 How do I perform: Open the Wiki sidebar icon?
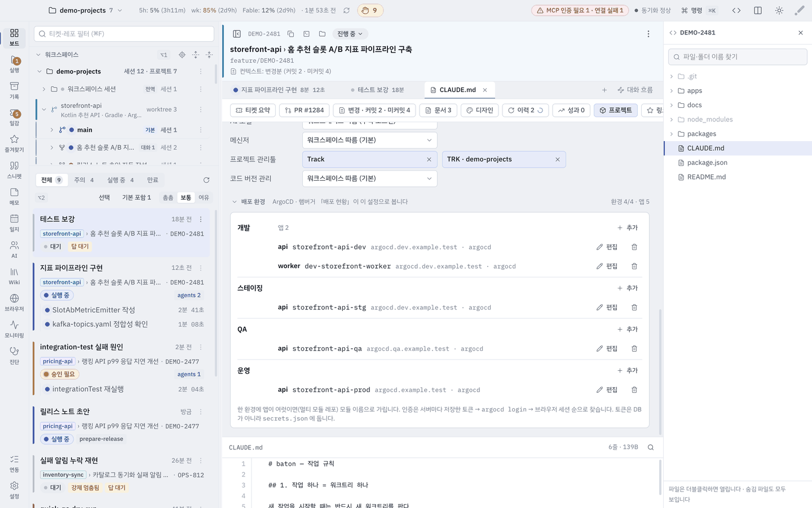(x=14, y=276)
